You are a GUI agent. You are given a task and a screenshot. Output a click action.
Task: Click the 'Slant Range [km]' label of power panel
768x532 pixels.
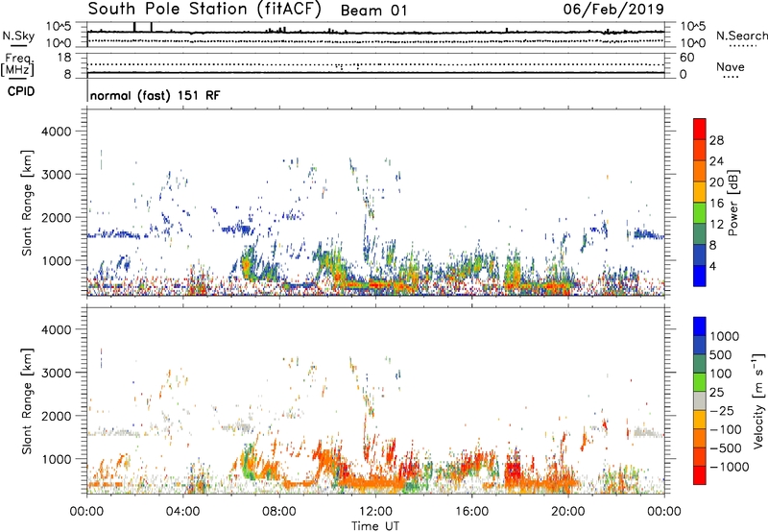27,203
